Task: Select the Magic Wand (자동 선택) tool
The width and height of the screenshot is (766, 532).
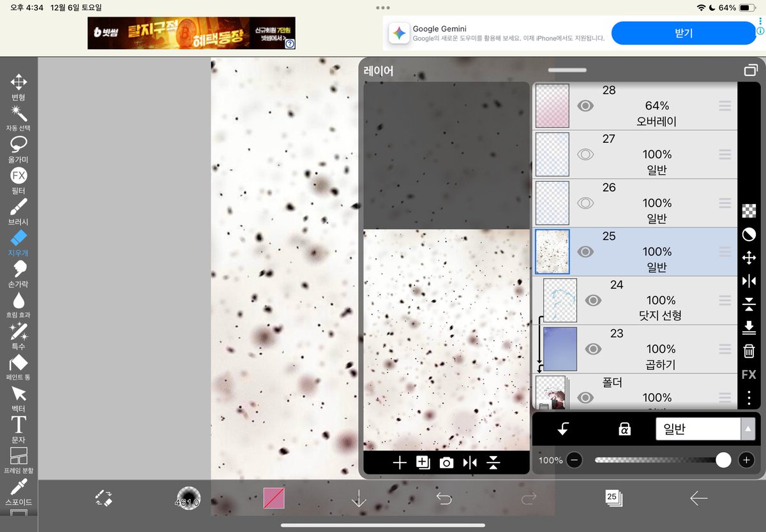Action: point(19,119)
